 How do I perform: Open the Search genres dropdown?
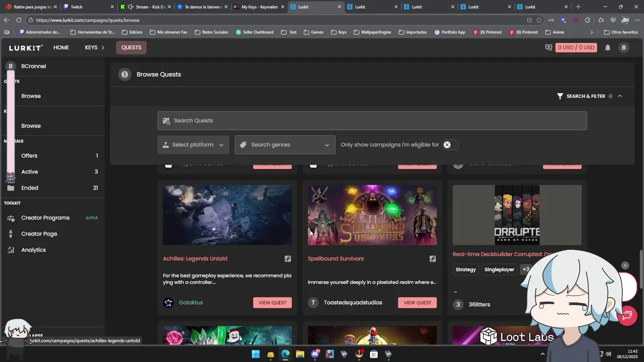[285, 145]
